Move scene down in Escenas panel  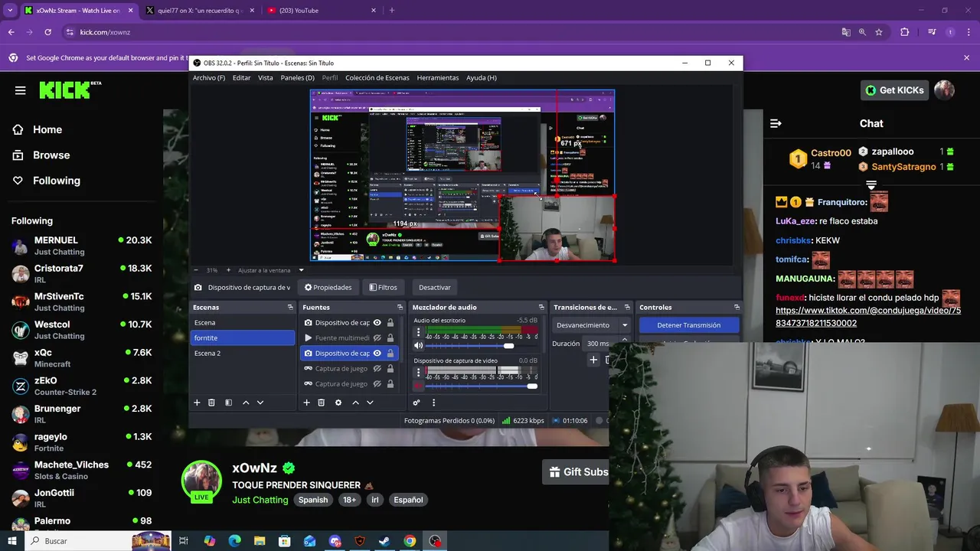point(260,403)
